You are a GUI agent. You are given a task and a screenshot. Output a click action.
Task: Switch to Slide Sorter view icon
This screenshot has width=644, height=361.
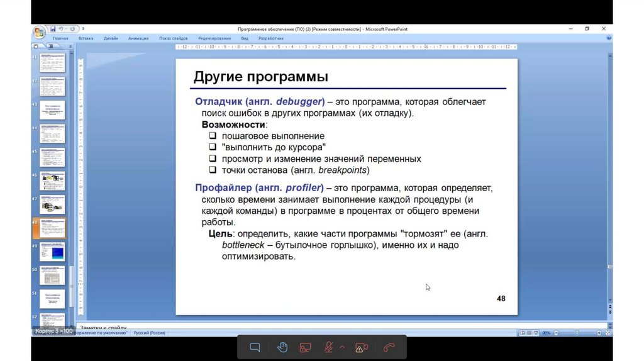[529, 333]
